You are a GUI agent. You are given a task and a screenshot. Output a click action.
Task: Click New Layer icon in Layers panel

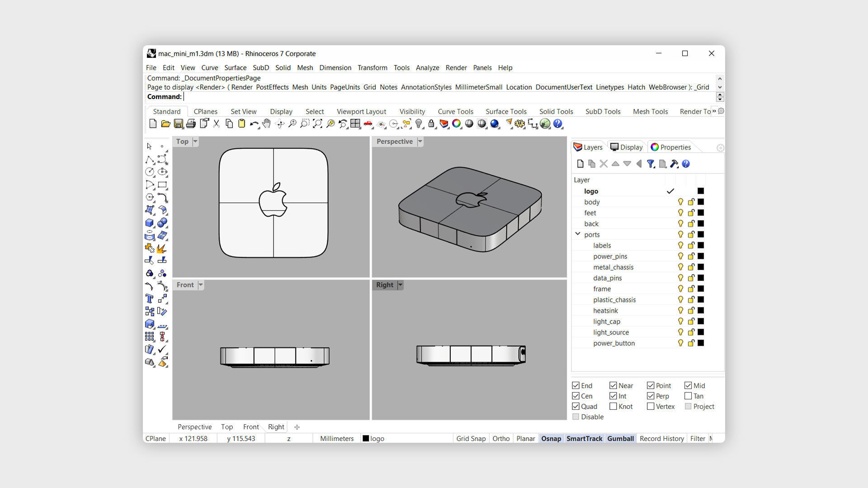click(x=580, y=164)
